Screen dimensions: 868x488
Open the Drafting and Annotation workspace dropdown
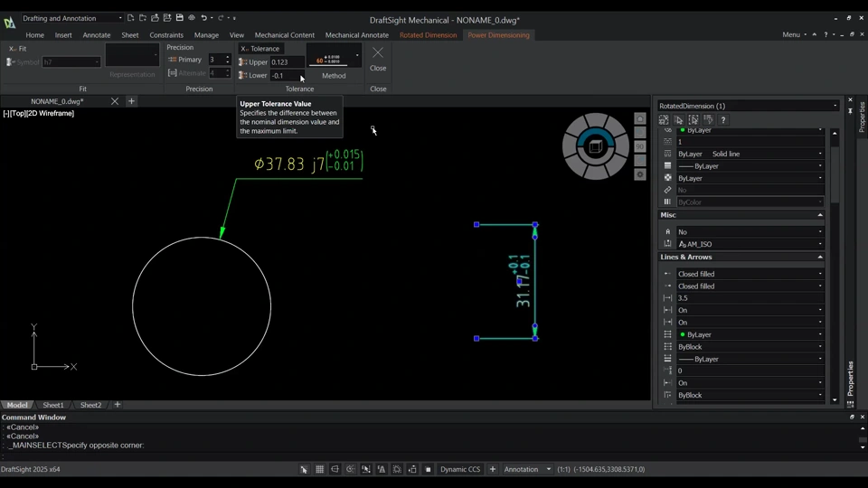pyautogui.click(x=119, y=18)
